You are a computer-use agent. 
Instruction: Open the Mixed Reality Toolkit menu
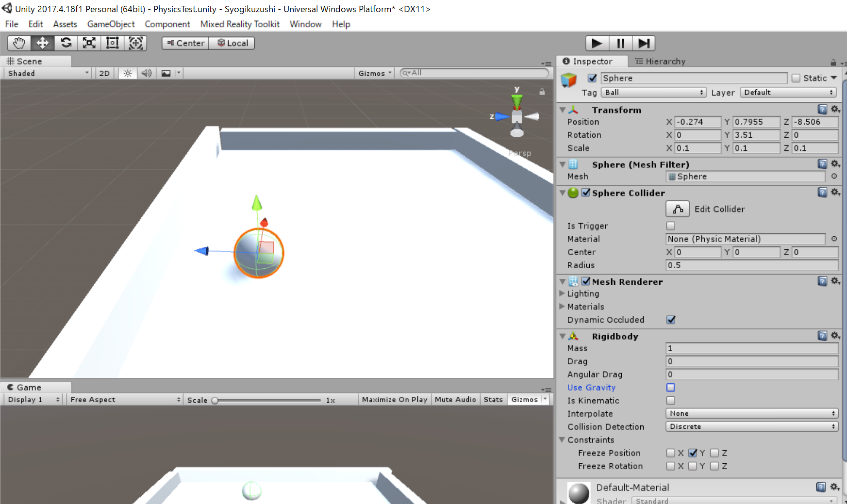tap(240, 24)
